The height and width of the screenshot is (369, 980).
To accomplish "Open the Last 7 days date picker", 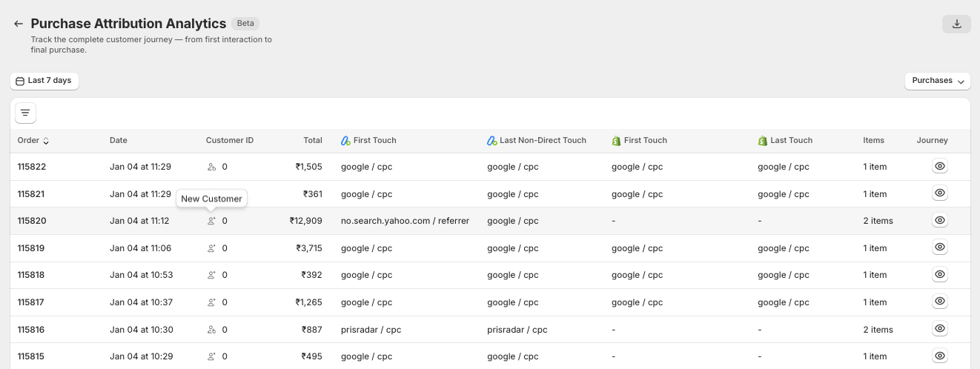I will point(44,81).
